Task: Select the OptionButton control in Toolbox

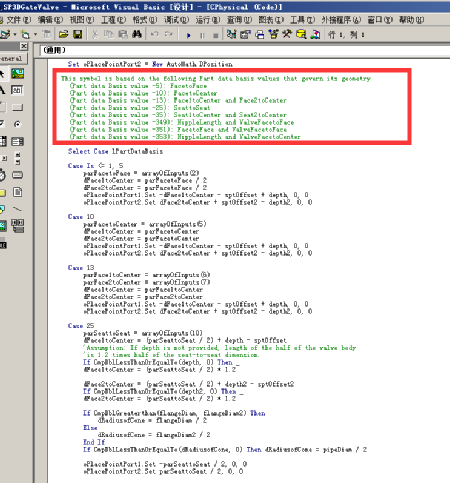Action: coord(17,124)
